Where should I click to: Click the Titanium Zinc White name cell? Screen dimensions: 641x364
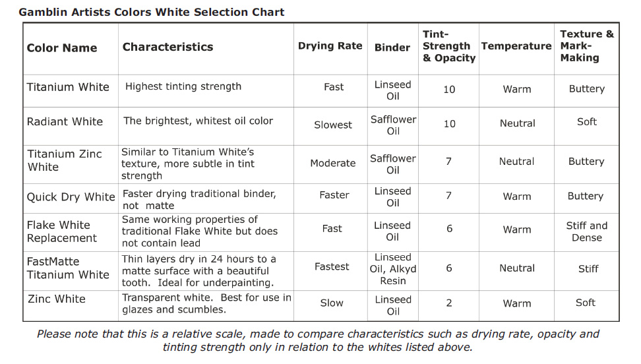tap(65, 160)
